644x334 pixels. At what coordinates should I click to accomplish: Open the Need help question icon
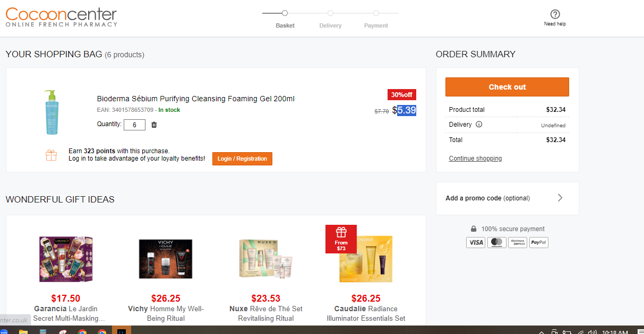555,14
